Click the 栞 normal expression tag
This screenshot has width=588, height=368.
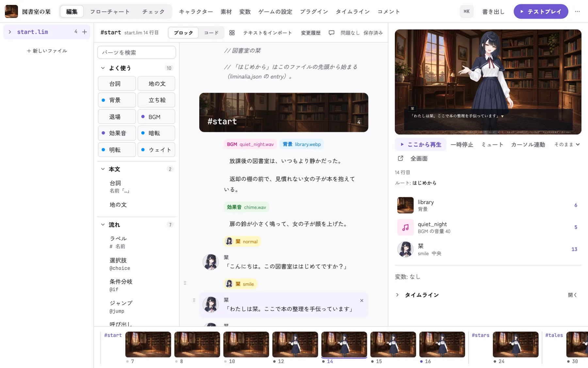(242, 241)
